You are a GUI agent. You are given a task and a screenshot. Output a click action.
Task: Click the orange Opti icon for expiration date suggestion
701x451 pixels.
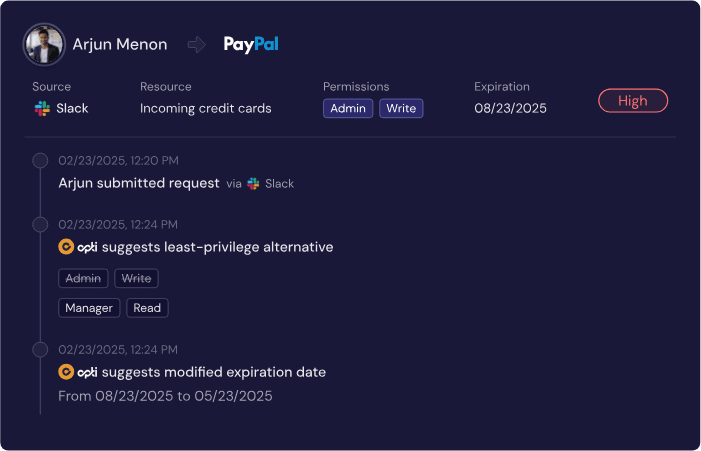click(x=66, y=372)
